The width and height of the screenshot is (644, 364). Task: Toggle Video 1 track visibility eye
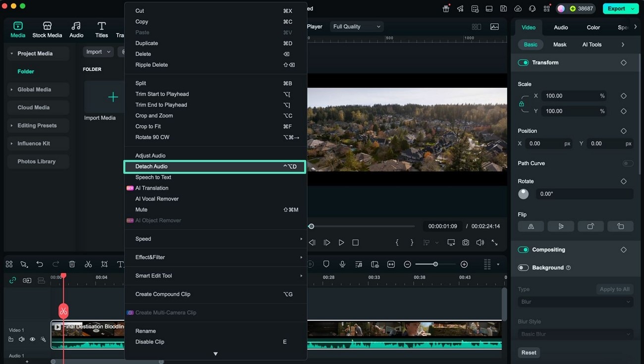point(32,339)
